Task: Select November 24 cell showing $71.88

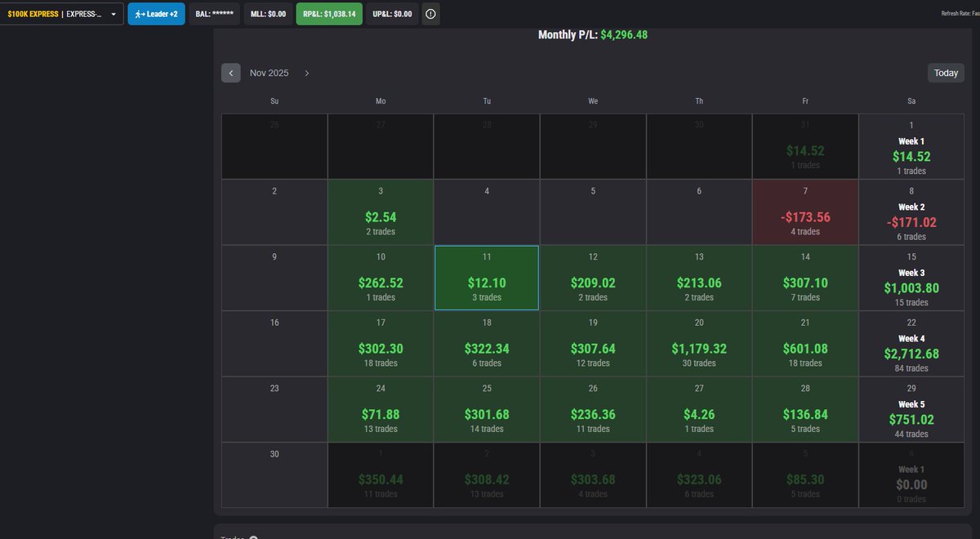Action: tap(381, 409)
